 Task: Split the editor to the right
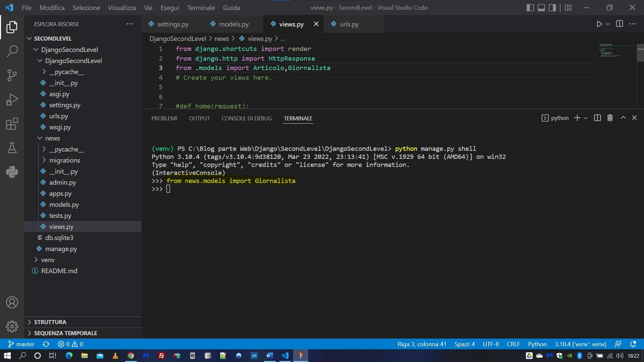pos(620,24)
